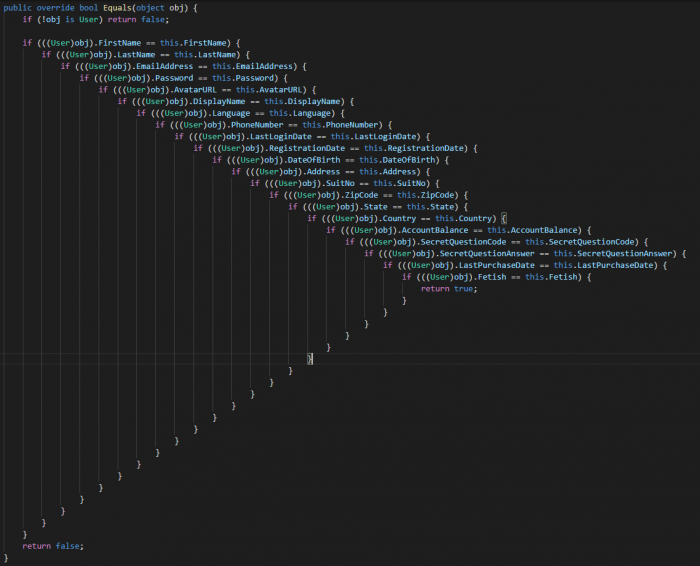Viewport: 700px width, 566px height.
Task: Click the final "return false;" at bottom
Action: tap(53, 545)
